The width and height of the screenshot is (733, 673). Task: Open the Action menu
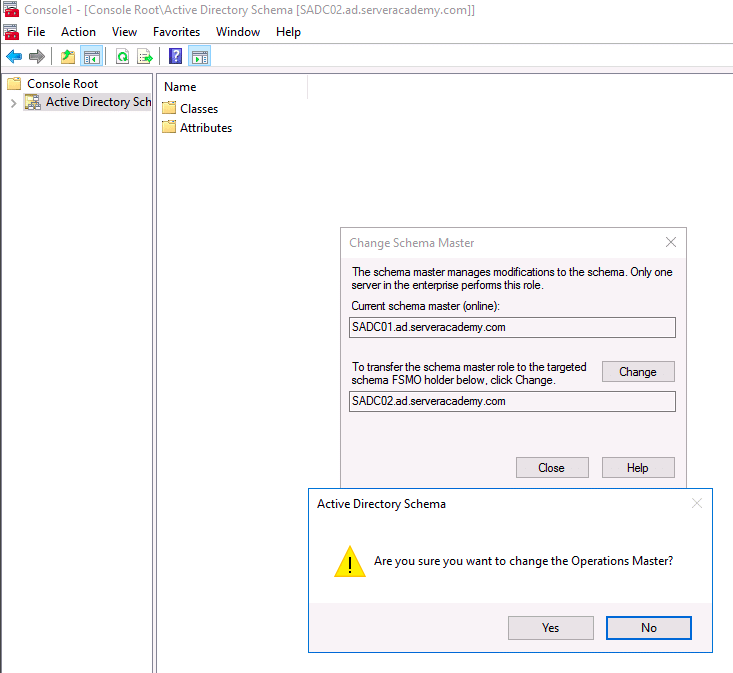tap(78, 32)
